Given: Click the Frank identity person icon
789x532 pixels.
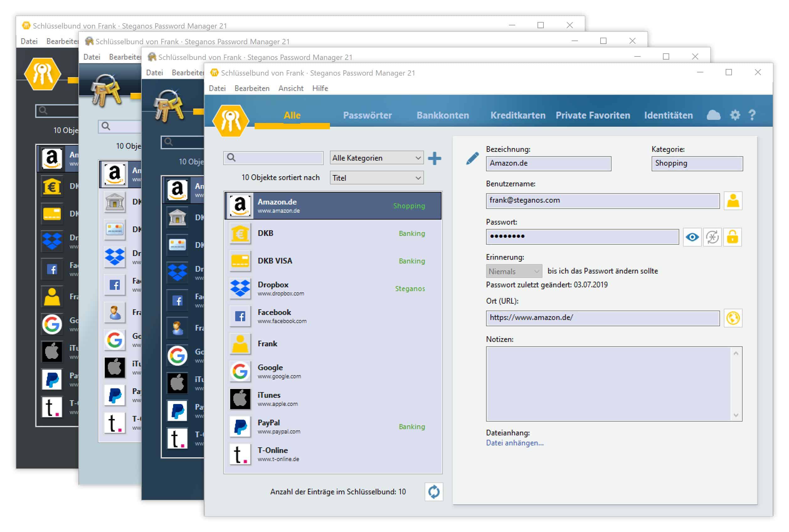Looking at the screenshot, I should tap(240, 344).
